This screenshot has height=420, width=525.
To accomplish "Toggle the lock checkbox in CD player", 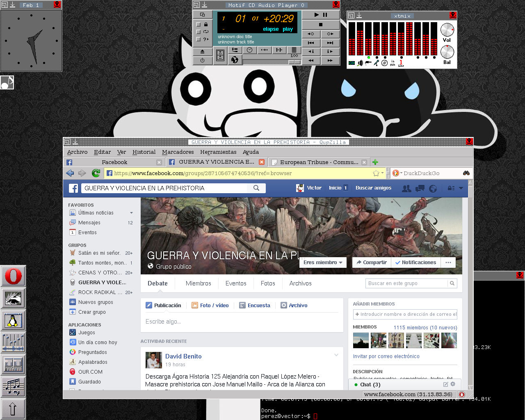I will (x=199, y=25).
